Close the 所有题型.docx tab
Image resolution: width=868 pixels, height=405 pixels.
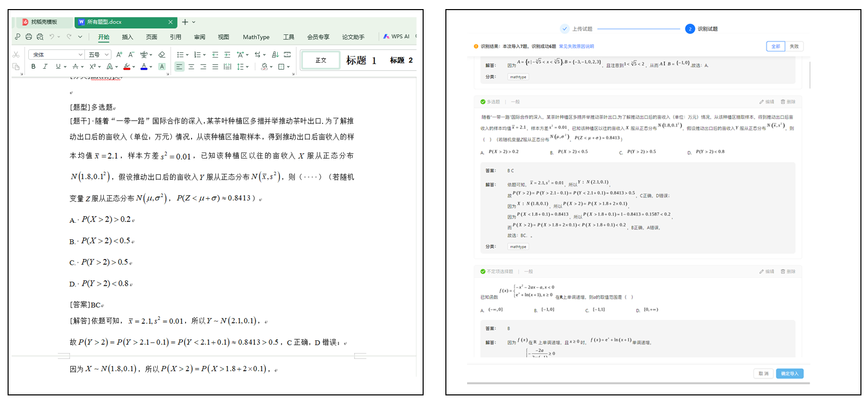click(170, 22)
